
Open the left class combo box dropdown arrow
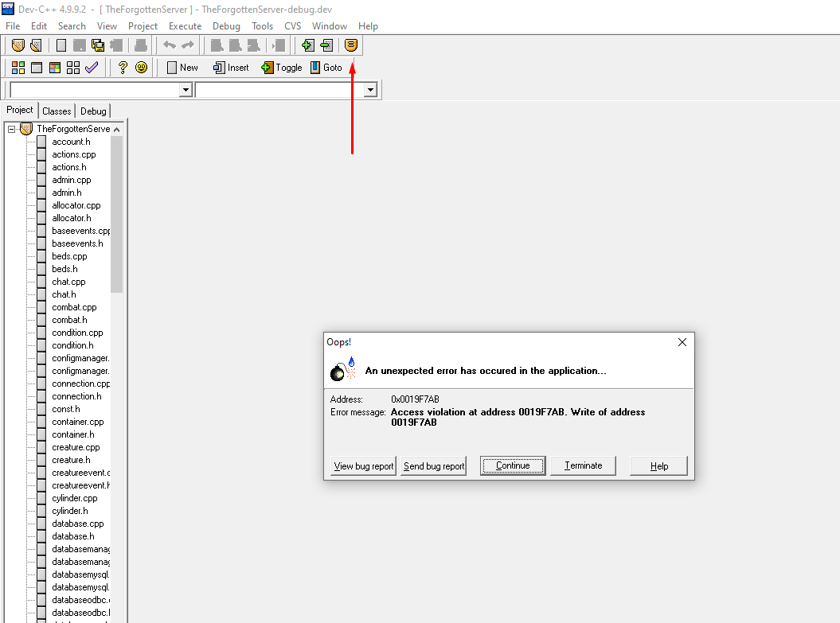coord(186,89)
